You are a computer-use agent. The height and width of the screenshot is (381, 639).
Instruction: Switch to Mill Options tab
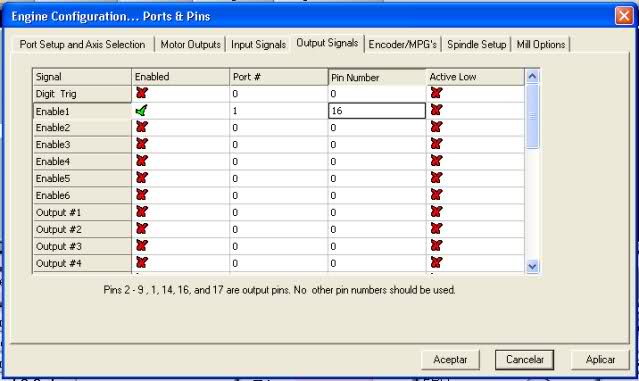click(541, 44)
